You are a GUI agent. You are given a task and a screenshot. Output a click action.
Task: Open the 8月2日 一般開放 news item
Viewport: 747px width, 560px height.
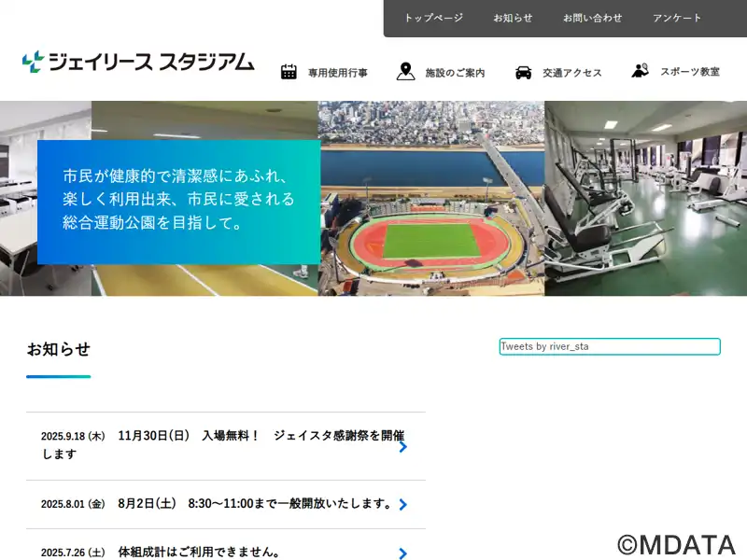[x=226, y=504]
